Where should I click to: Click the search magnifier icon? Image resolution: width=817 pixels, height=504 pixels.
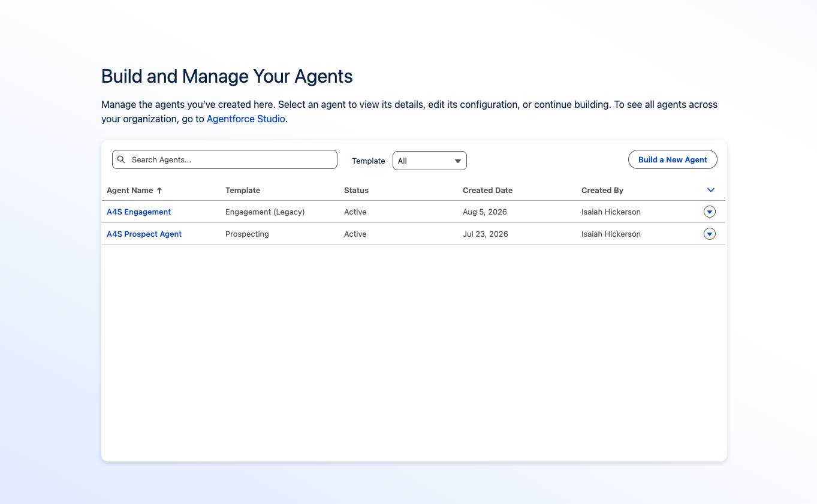[121, 159]
